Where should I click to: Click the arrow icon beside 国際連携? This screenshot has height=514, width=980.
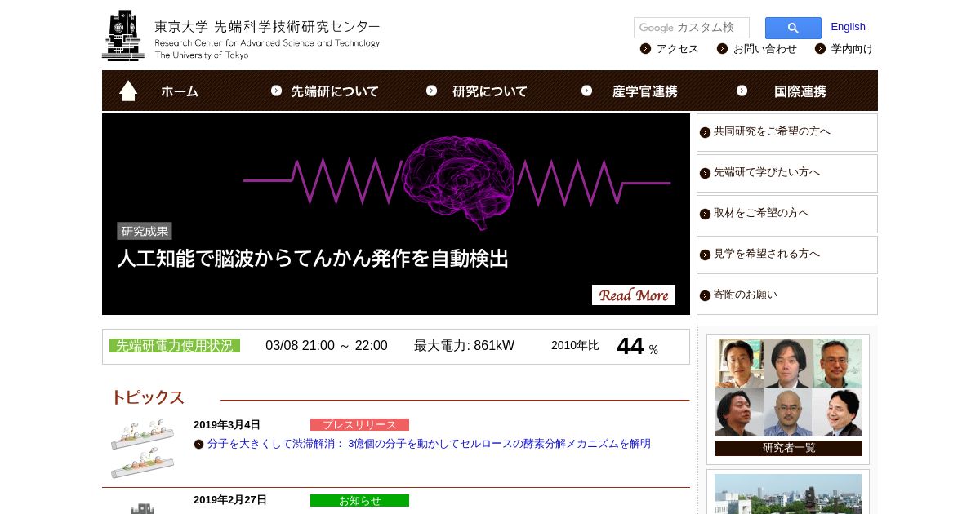(742, 91)
